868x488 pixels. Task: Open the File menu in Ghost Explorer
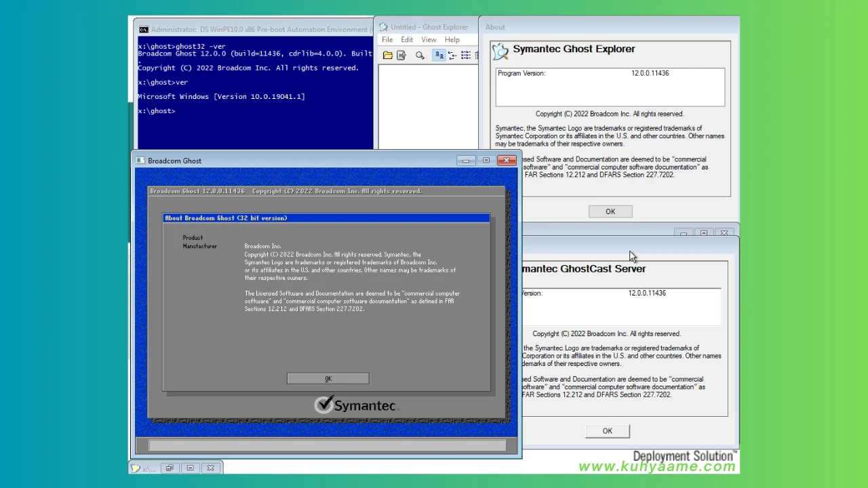pyautogui.click(x=387, y=40)
